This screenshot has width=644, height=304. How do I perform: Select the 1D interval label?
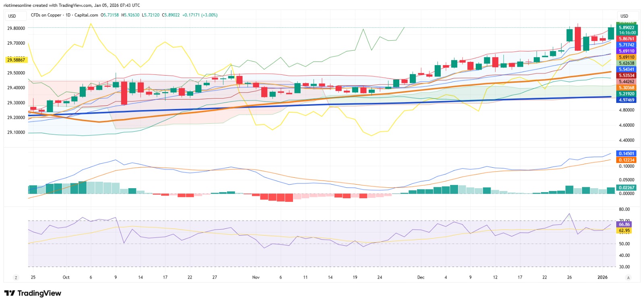pyautogui.click(x=68, y=15)
